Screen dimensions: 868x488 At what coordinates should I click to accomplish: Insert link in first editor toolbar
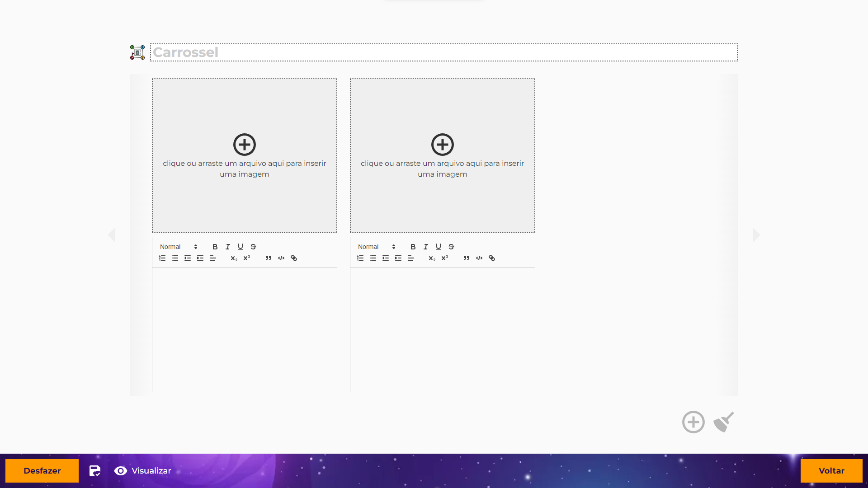(x=294, y=258)
